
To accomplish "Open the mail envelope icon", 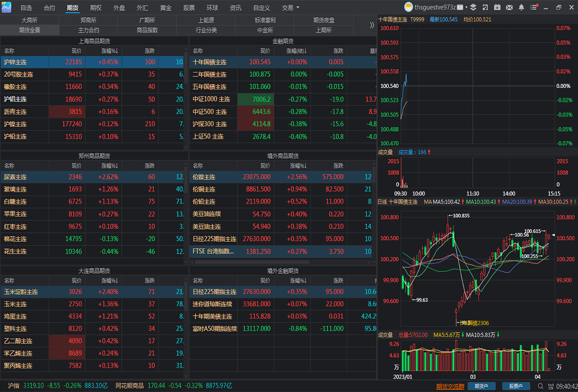I will pos(509,7).
